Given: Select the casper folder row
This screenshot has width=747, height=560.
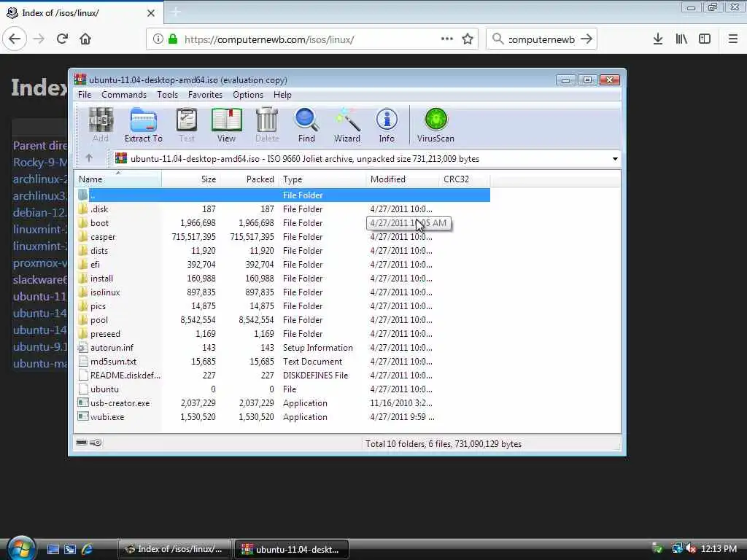Looking at the screenshot, I should 282,237.
